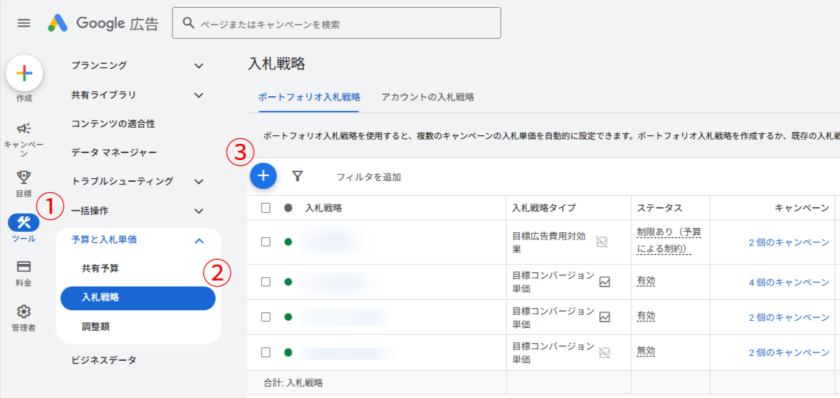Switch to アカウントの入札戦略 tab

(x=428, y=97)
